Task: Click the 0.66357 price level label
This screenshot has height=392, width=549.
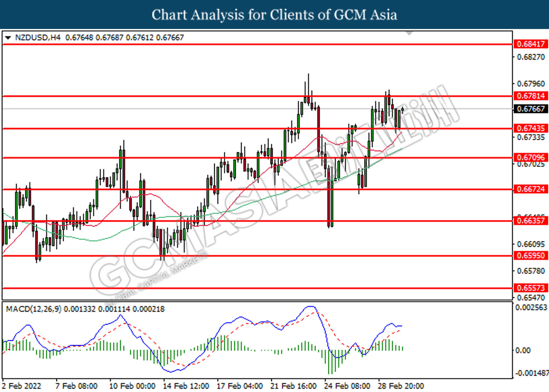Action: pos(531,221)
